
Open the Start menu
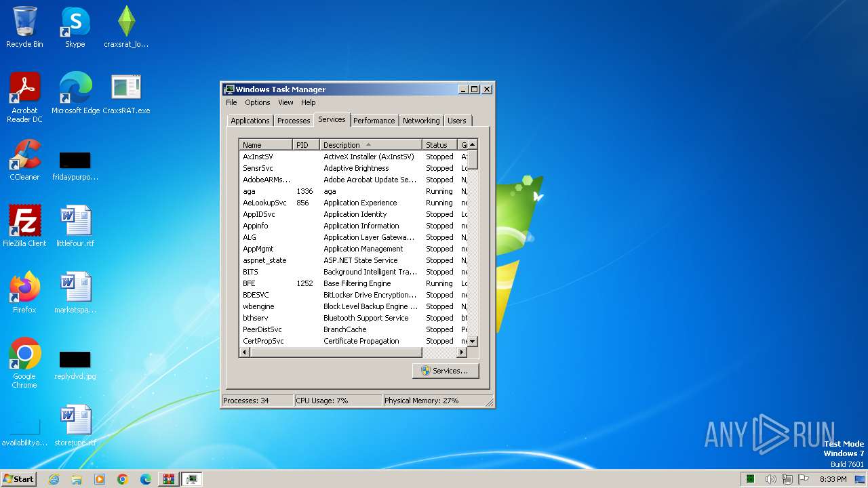[x=19, y=479]
